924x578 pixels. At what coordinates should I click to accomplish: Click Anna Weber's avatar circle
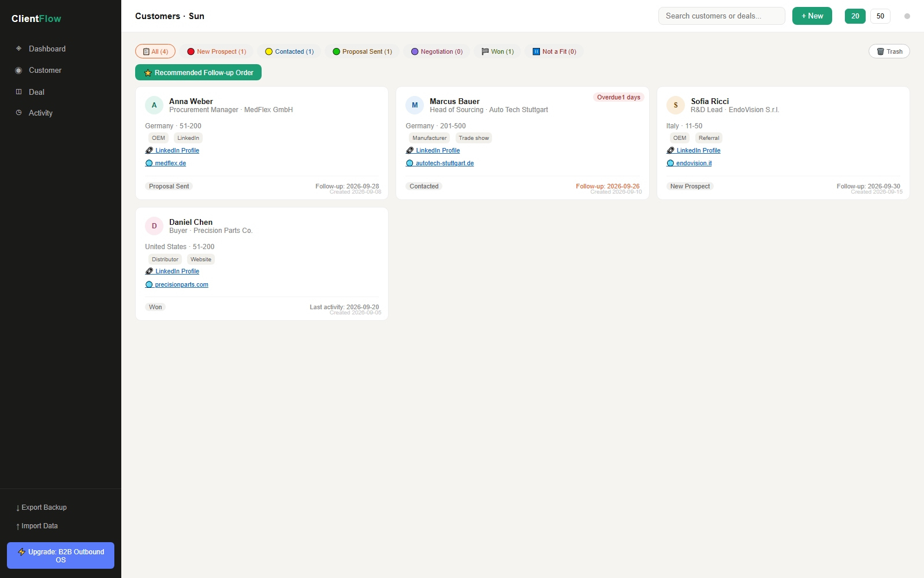pyautogui.click(x=154, y=105)
